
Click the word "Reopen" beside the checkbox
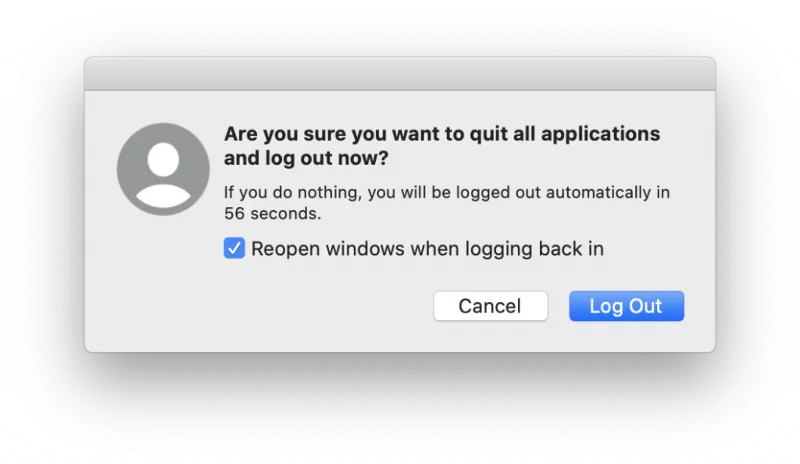tap(284, 248)
